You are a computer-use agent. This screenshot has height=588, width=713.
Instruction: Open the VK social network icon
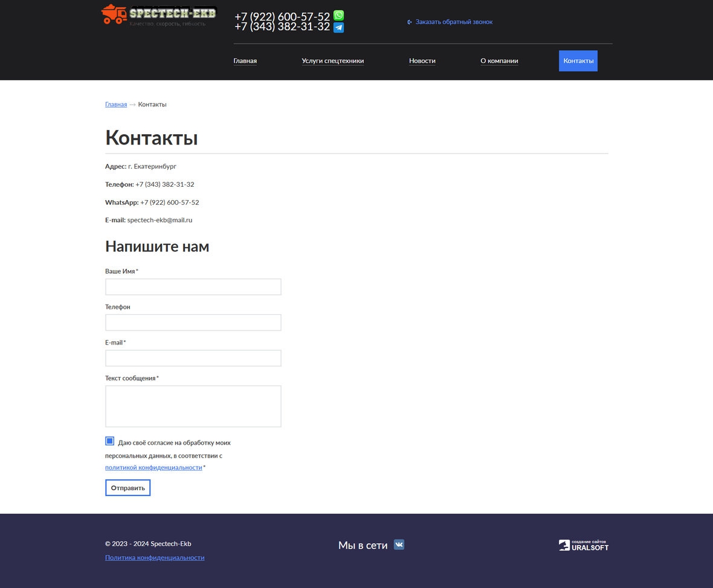point(399,544)
